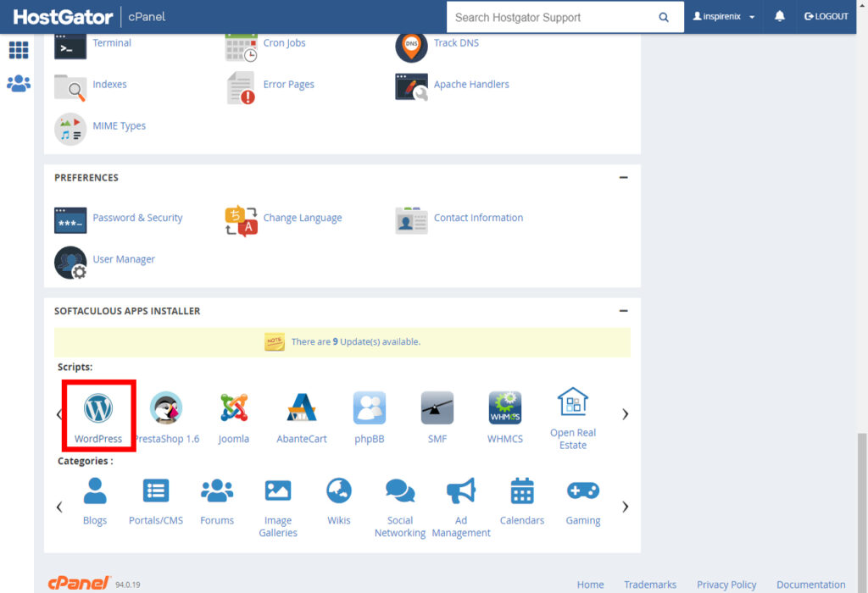Open the footer Documentation link
Screen dimensions: 868x593
[x=810, y=585]
